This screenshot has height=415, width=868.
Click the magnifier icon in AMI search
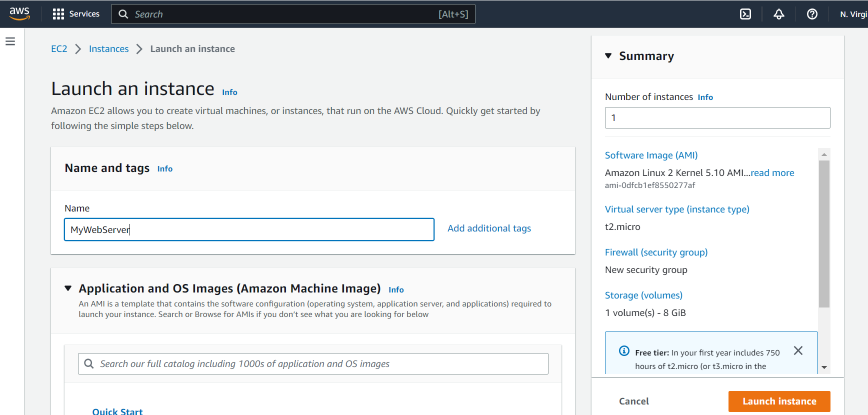(x=89, y=363)
